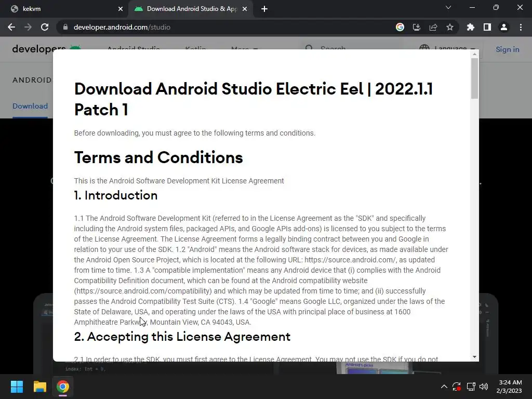Open the volume speaker tray icon
Viewport: 532px width, 399px height.
484,387
